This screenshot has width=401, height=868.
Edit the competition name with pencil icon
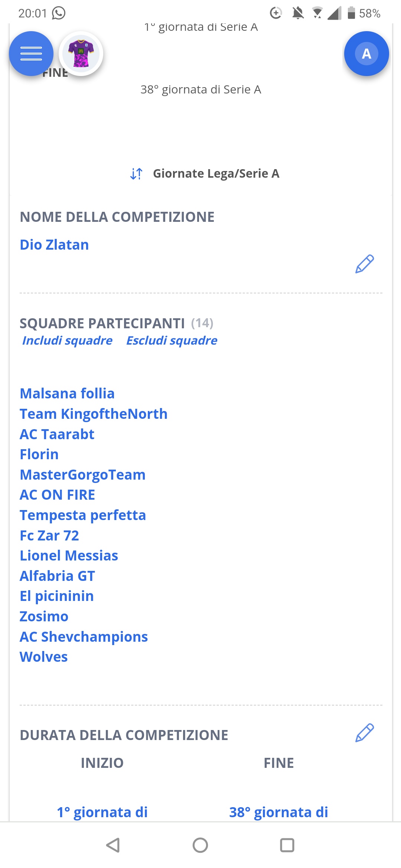pos(364,264)
